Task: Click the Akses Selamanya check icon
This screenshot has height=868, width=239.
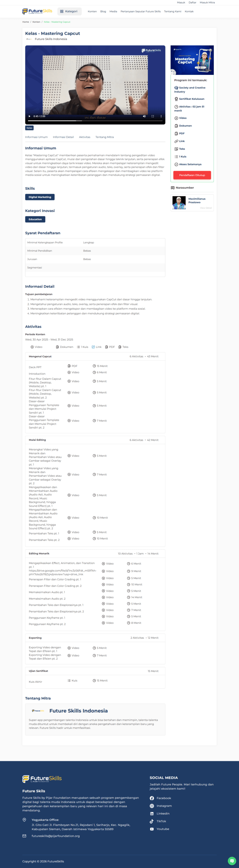Action: pyautogui.click(x=176, y=164)
